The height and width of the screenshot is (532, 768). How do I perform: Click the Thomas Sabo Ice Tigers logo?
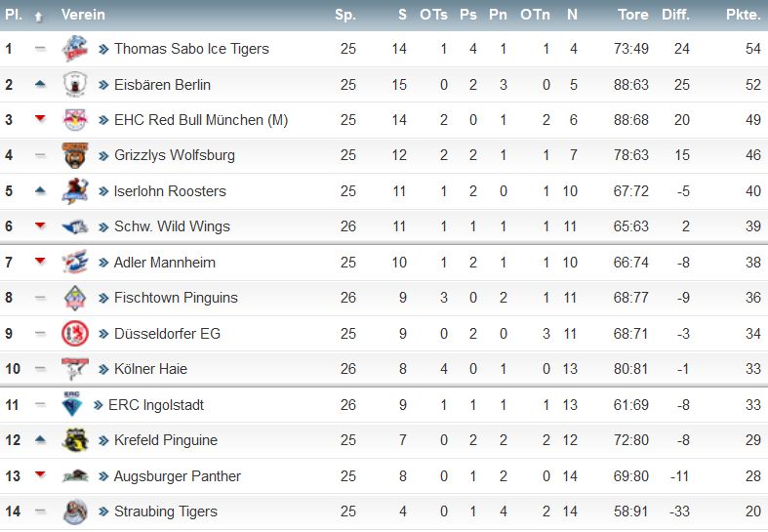(x=75, y=49)
